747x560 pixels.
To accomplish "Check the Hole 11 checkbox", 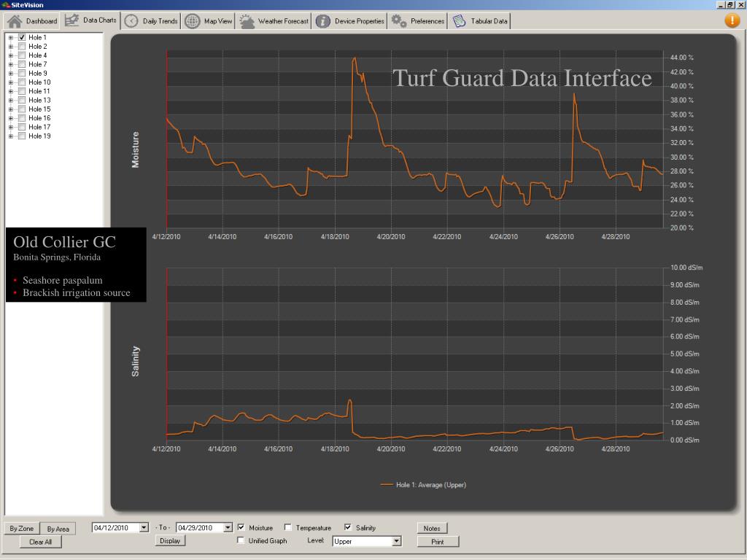I will coord(22,91).
